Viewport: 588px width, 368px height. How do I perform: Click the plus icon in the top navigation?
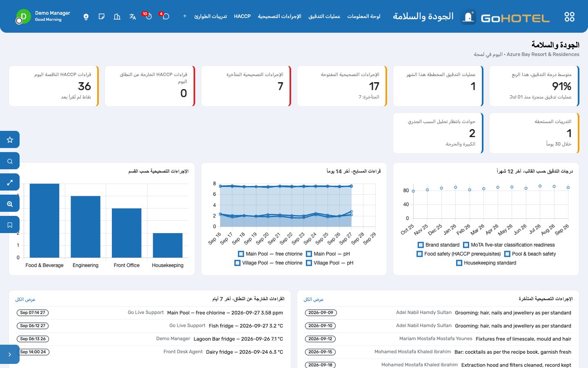click(185, 16)
